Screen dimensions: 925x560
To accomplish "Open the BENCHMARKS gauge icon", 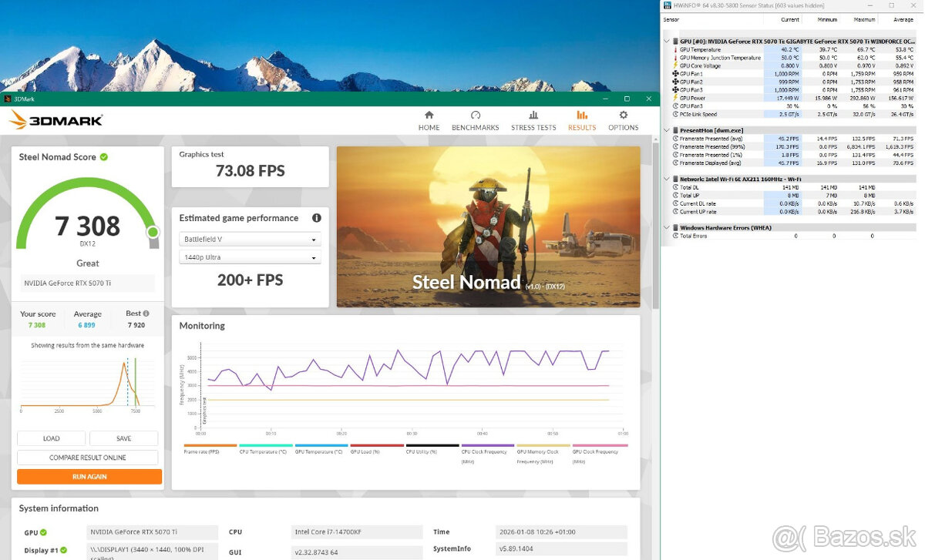I will (475, 116).
